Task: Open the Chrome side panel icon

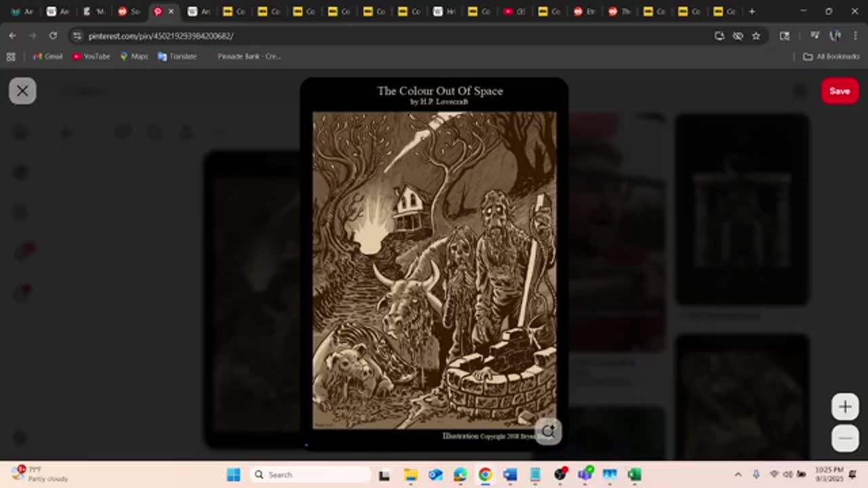Action: tap(785, 36)
